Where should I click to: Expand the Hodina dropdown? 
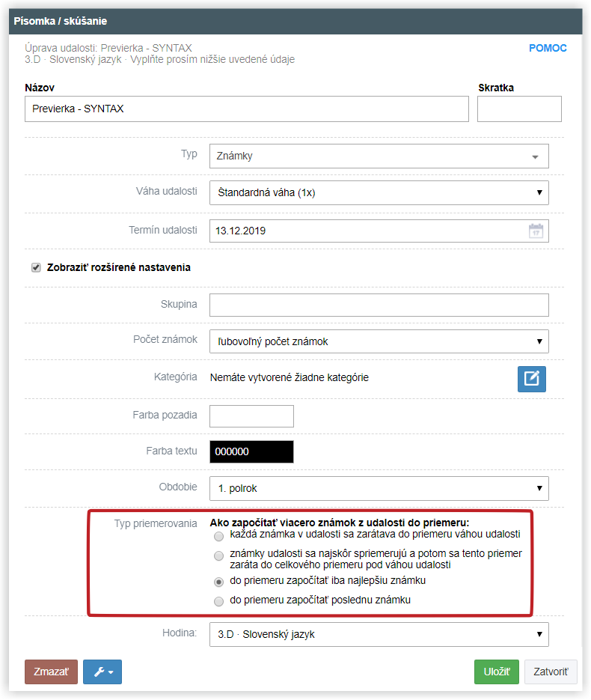pyautogui.click(x=379, y=634)
